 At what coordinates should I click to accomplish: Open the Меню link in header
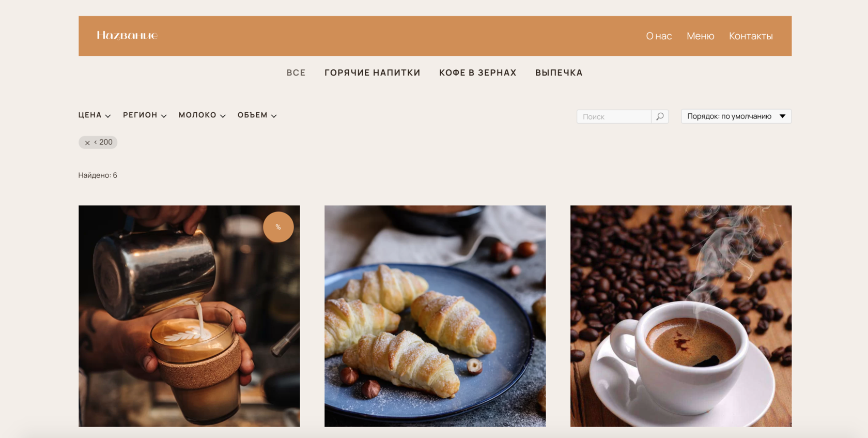701,36
